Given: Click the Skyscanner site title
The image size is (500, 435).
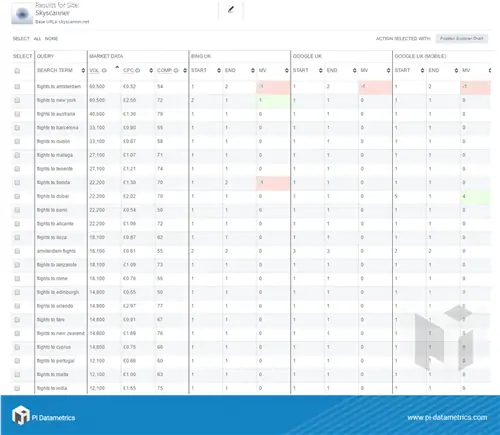Looking at the screenshot, I should [x=53, y=13].
